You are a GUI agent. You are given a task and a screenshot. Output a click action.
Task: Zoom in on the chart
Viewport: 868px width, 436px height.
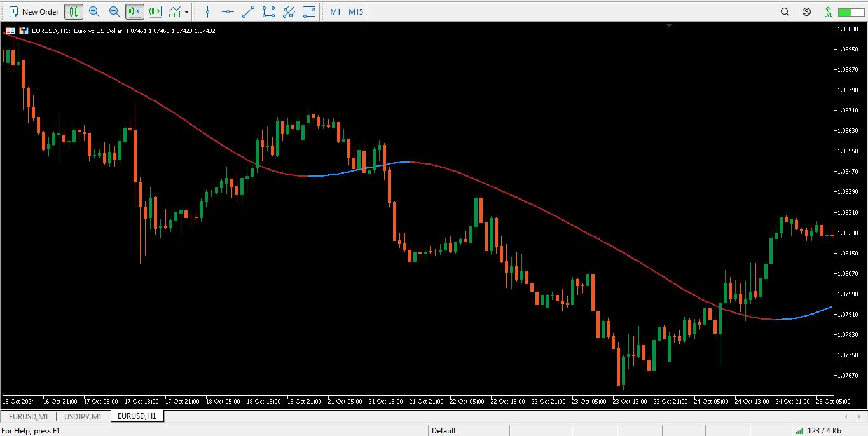click(94, 11)
